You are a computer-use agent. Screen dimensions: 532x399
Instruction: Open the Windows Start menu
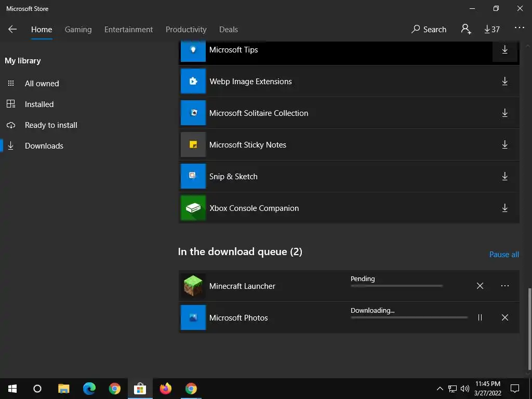[x=12, y=389]
